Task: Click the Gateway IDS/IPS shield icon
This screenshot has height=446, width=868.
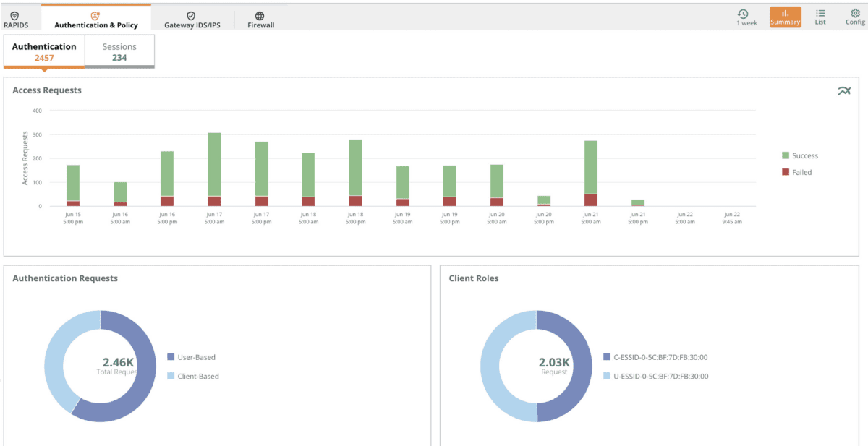Action: [191, 15]
